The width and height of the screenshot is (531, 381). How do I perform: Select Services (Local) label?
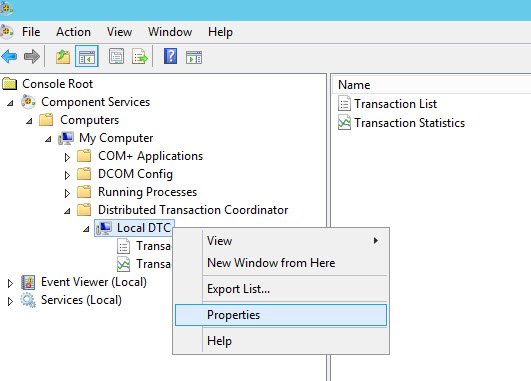click(x=81, y=300)
